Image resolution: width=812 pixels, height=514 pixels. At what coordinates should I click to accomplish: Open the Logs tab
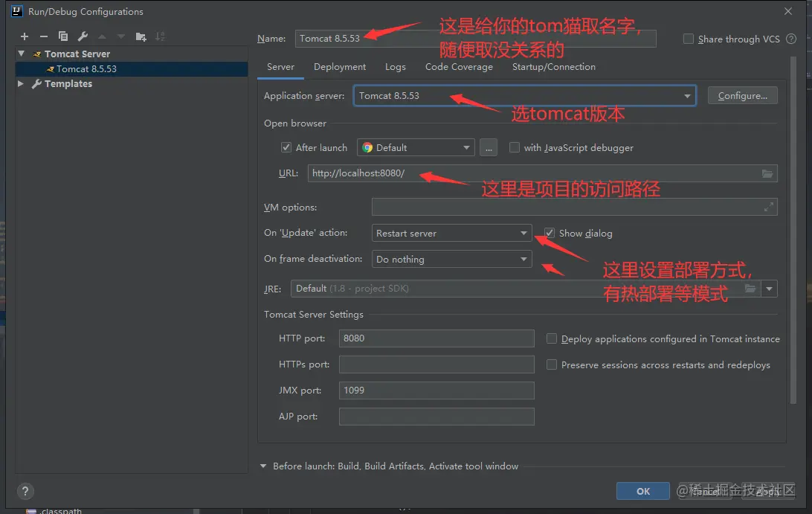tap(395, 67)
